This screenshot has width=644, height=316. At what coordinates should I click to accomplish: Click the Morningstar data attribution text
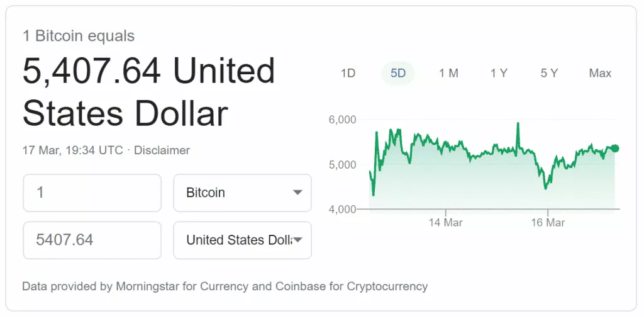pos(225,286)
